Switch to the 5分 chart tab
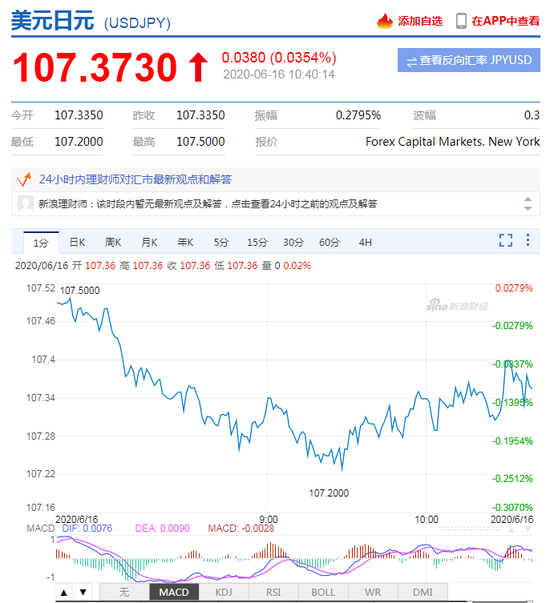 tap(221, 242)
